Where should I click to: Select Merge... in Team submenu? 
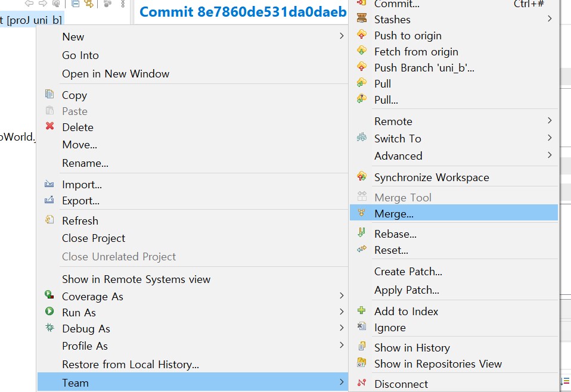pyautogui.click(x=454, y=213)
